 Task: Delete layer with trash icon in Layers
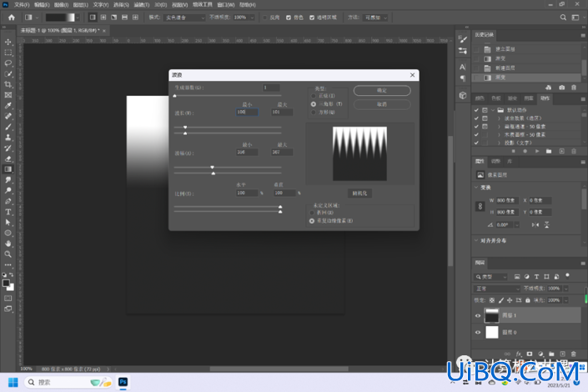[x=573, y=354]
